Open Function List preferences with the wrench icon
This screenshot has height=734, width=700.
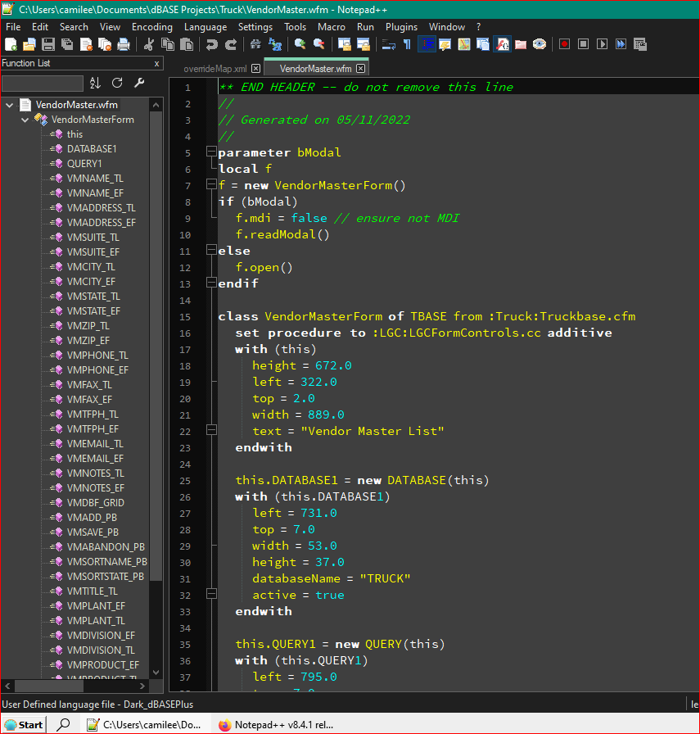138,83
